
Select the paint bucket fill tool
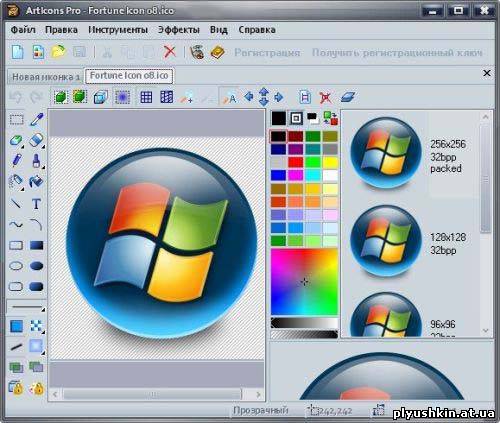36,182
